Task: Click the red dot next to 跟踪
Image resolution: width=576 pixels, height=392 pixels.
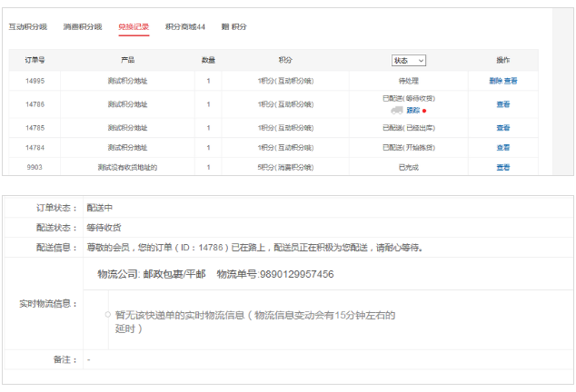Action: pos(424,111)
